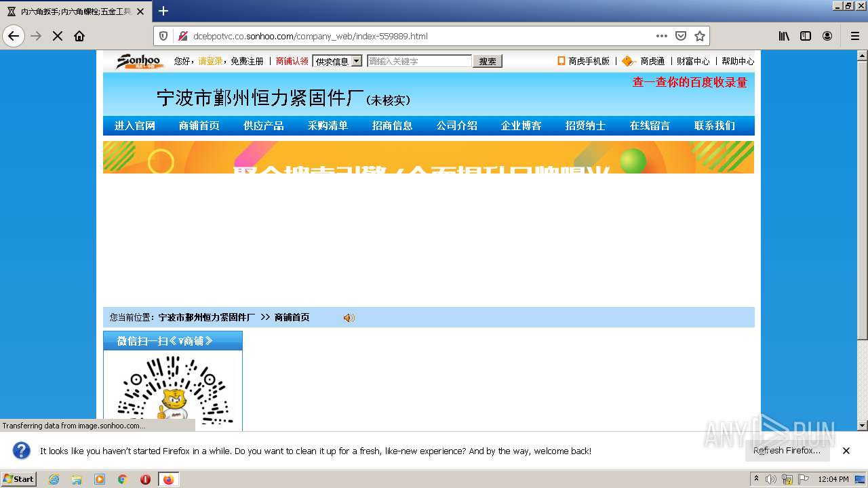Click page scrollbar down arrow
The image size is (868, 488).
tap(863, 426)
